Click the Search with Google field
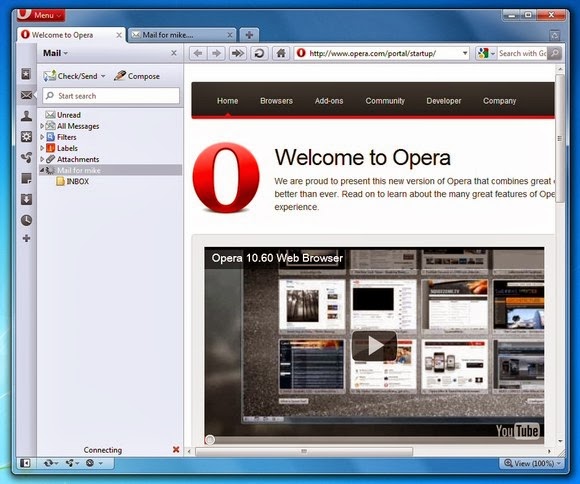580x484 pixels. tap(522, 53)
